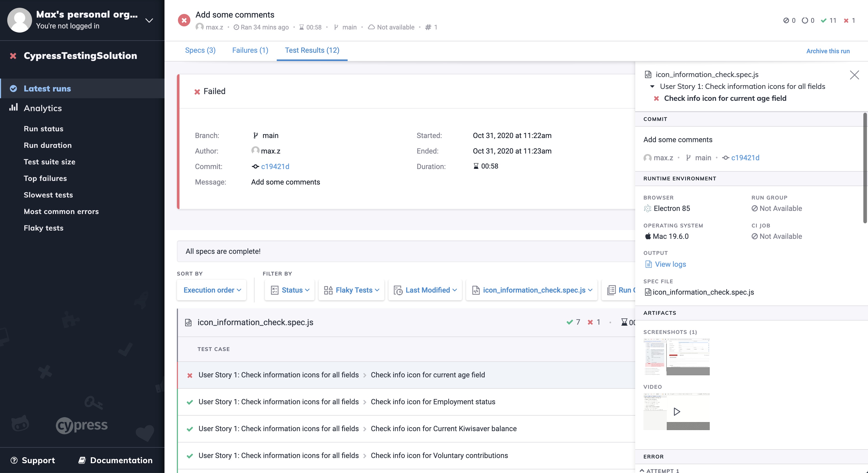Image resolution: width=868 pixels, height=473 pixels.
Task: Collapse the User Story 1 tree node in panel
Action: pos(652,87)
